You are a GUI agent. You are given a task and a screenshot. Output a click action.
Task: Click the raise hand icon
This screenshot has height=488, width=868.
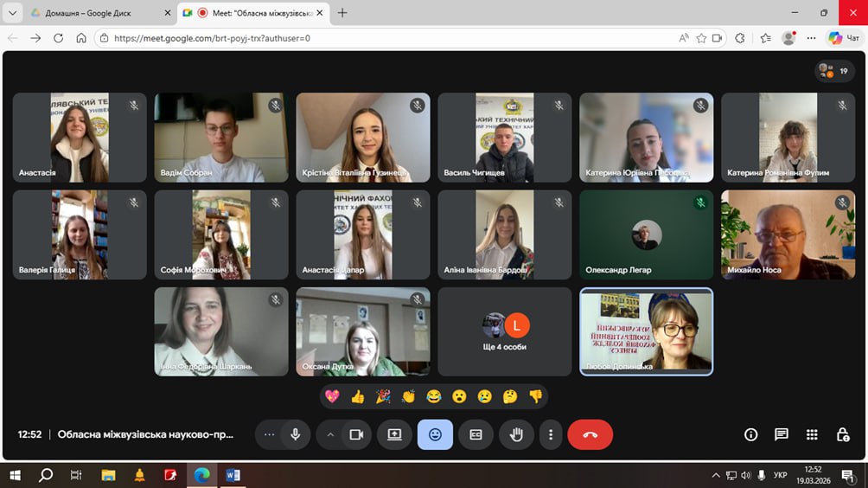click(x=516, y=434)
